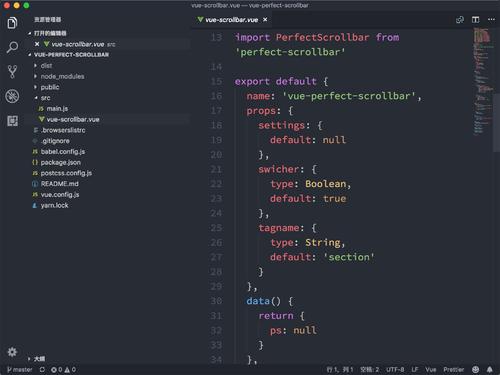This screenshot has height=375, width=500.
Task: Click the Vue icon of vue-scrollbar.vue file
Action: click(x=41, y=119)
